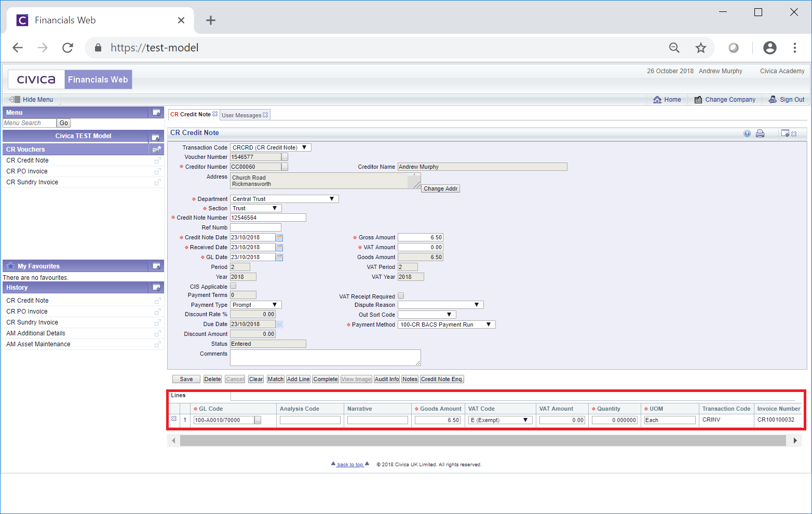
Task: Click Hide Menu
Action: tap(32, 100)
